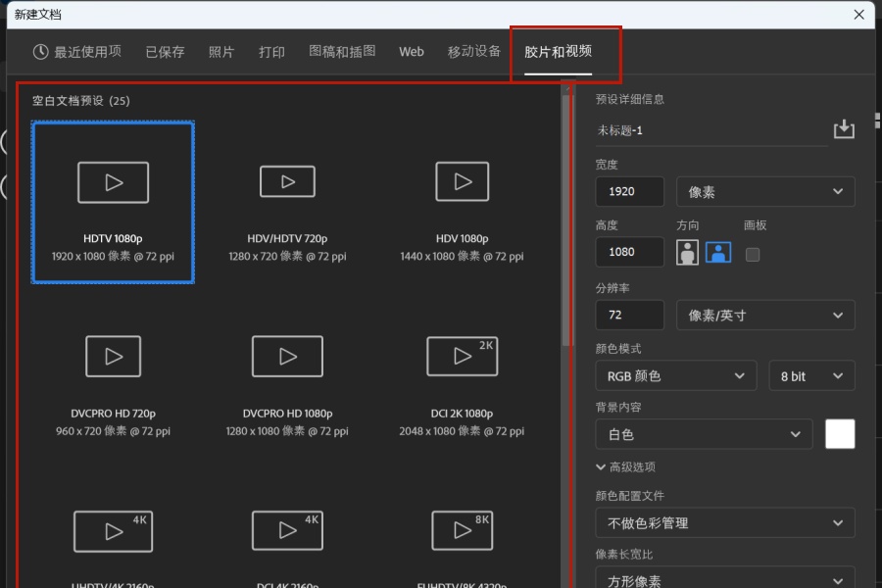Select the DCI 2K 1080p preset icon
882x588 pixels.
[x=463, y=356]
